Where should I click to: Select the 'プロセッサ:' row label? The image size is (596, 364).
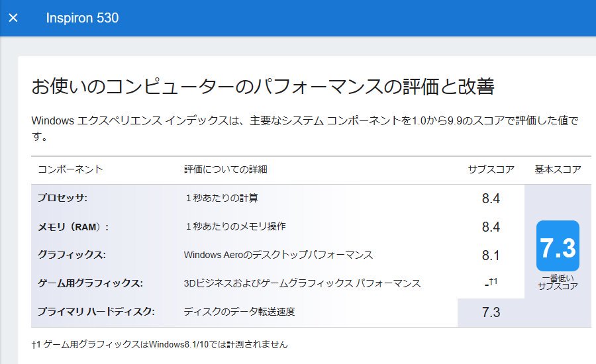click(x=62, y=198)
